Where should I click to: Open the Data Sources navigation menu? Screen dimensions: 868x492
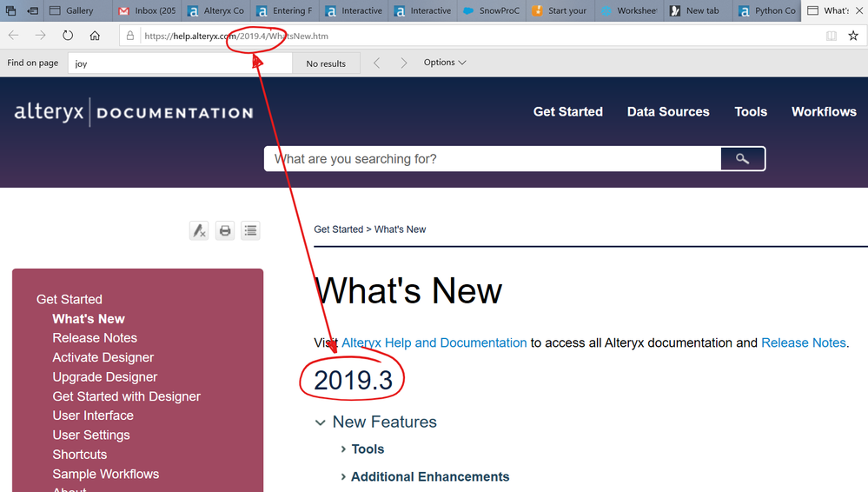pos(668,112)
